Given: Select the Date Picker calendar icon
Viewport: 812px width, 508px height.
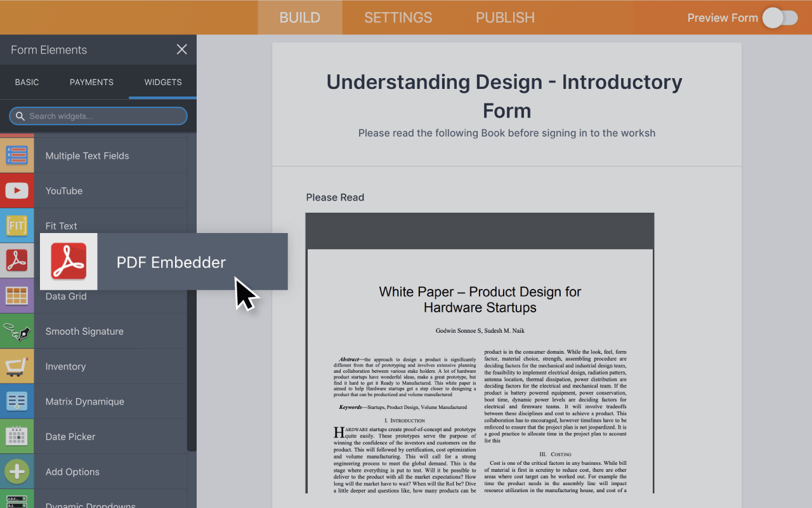Looking at the screenshot, I should click(17, 436).
